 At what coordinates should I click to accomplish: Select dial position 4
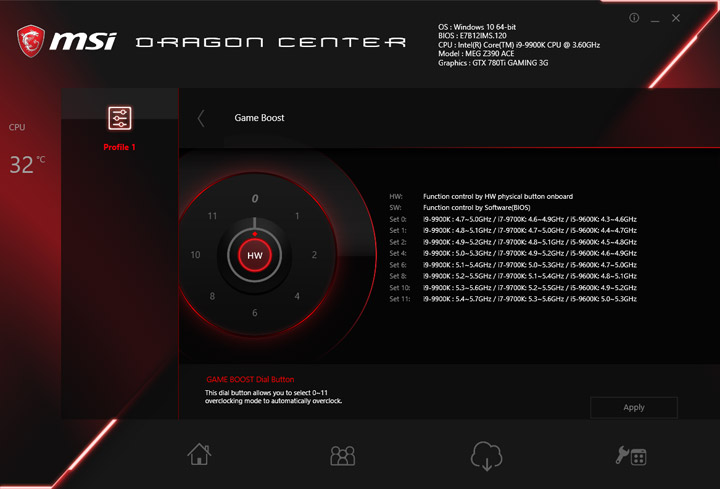297,296
